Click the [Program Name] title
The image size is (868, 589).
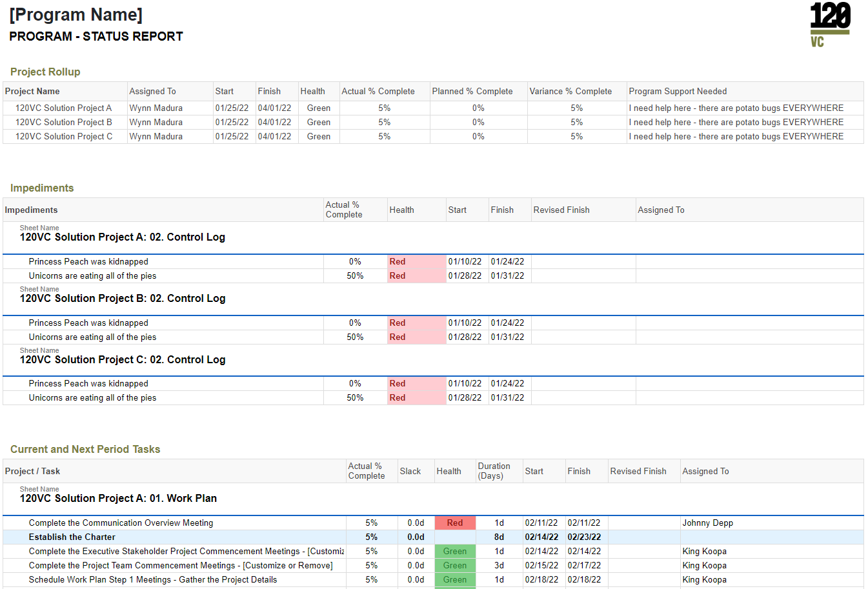click(76, 15)
